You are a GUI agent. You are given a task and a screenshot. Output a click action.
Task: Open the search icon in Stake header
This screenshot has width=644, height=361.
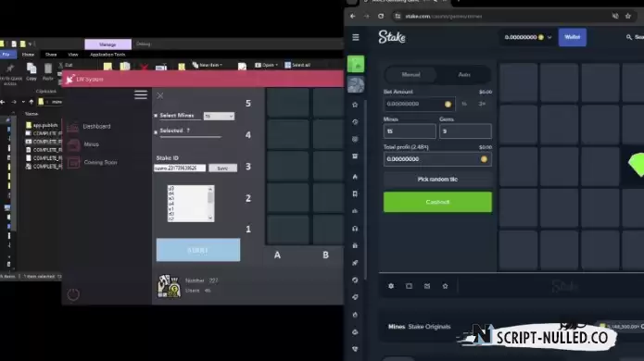point(629,37)
